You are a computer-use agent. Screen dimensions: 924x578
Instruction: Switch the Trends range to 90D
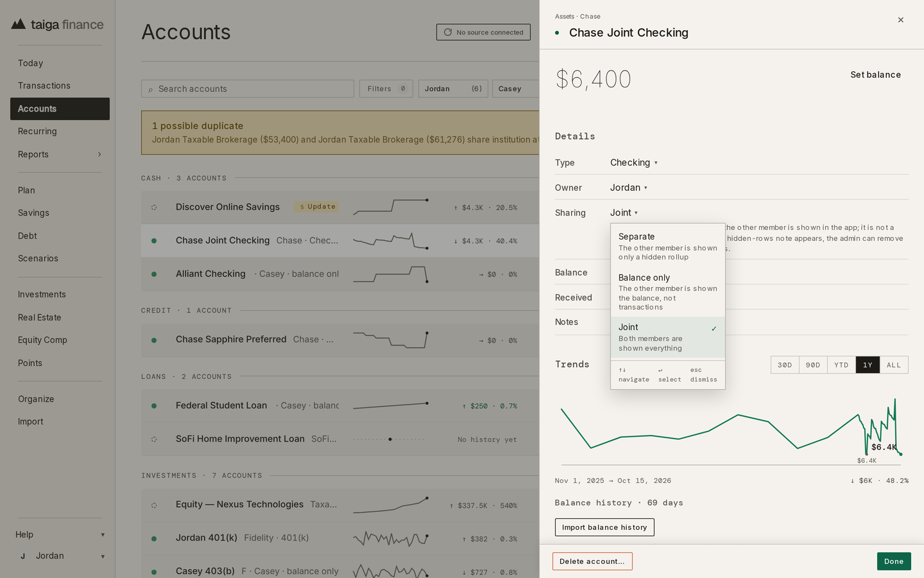click(x=813, y=365)
